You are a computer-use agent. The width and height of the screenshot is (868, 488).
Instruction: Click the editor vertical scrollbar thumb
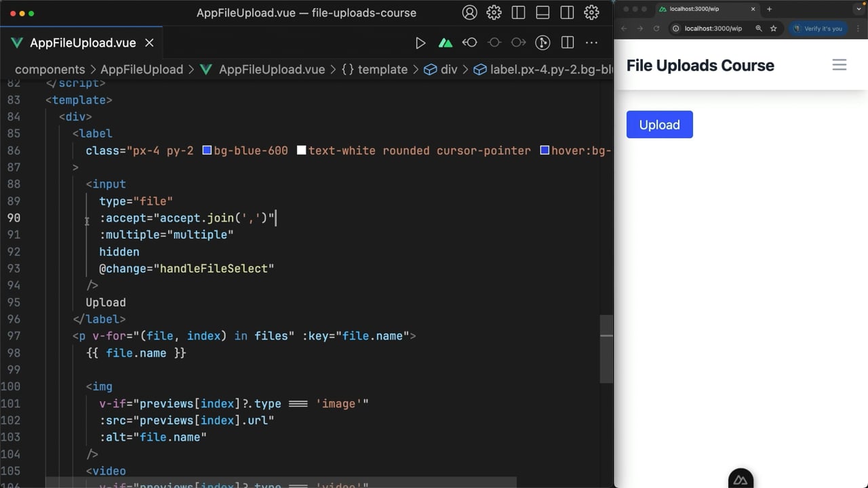tap(606, 349)
